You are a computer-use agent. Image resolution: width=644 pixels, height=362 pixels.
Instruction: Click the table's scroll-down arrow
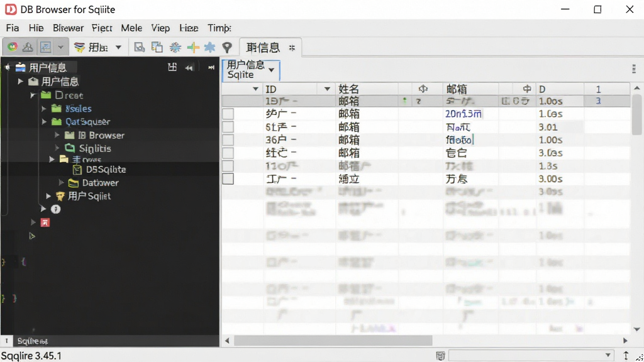tap(636, 329)
